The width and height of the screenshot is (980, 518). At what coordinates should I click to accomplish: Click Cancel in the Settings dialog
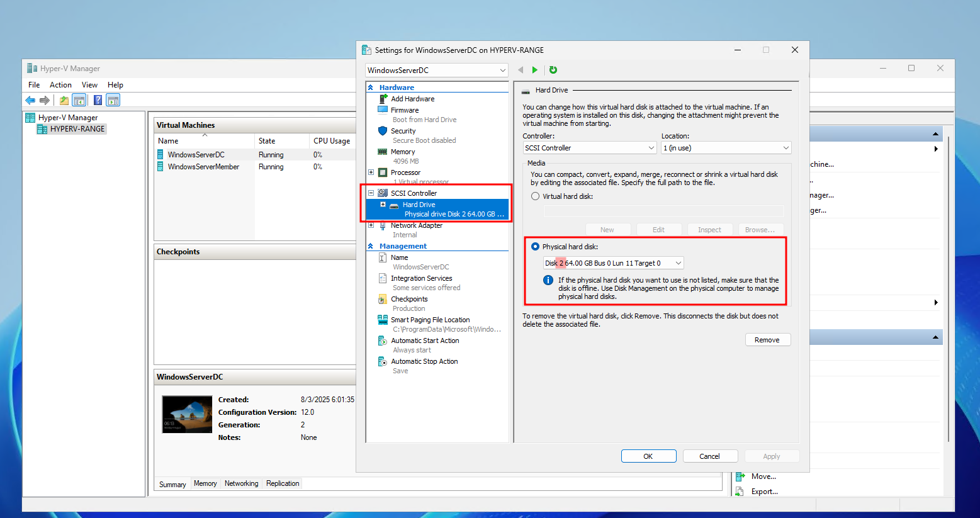point(709,456)
